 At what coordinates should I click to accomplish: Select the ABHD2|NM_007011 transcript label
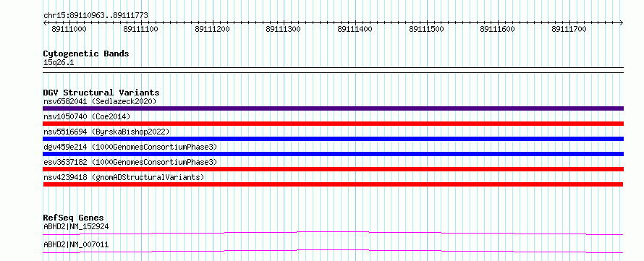pyautogui.click(x=76, y=245)
